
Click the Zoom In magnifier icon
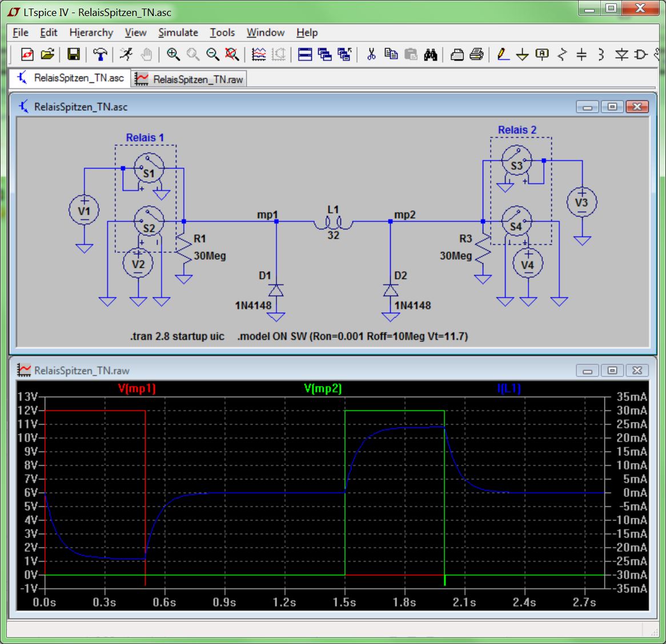tap(173, 54)
